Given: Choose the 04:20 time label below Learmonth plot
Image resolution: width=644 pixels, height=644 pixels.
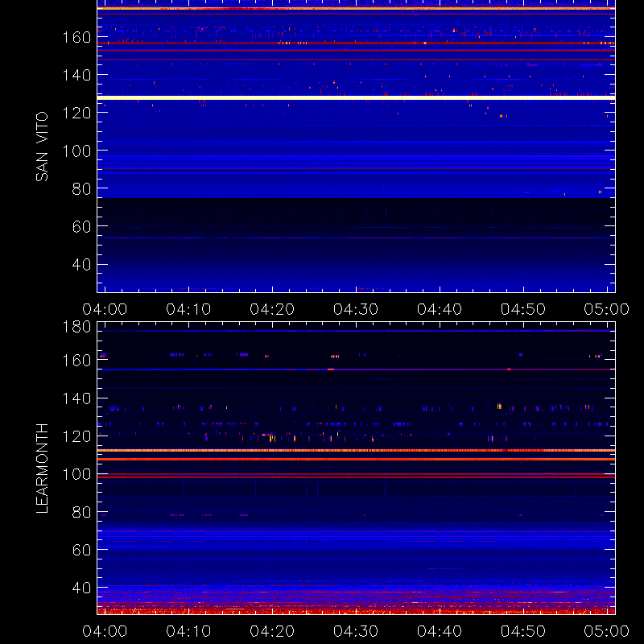Looking at the screenshot, I should pyautogui.click(x=272, y=631).
